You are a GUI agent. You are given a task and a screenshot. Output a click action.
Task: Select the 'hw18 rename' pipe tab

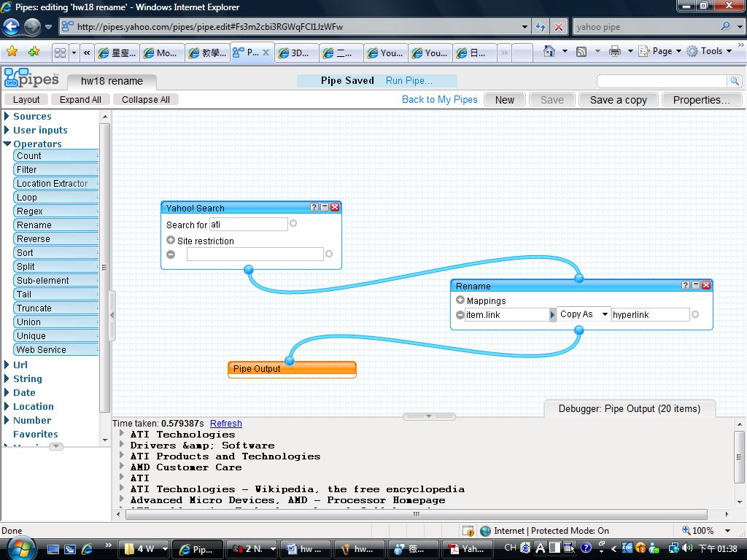point(112,81)
